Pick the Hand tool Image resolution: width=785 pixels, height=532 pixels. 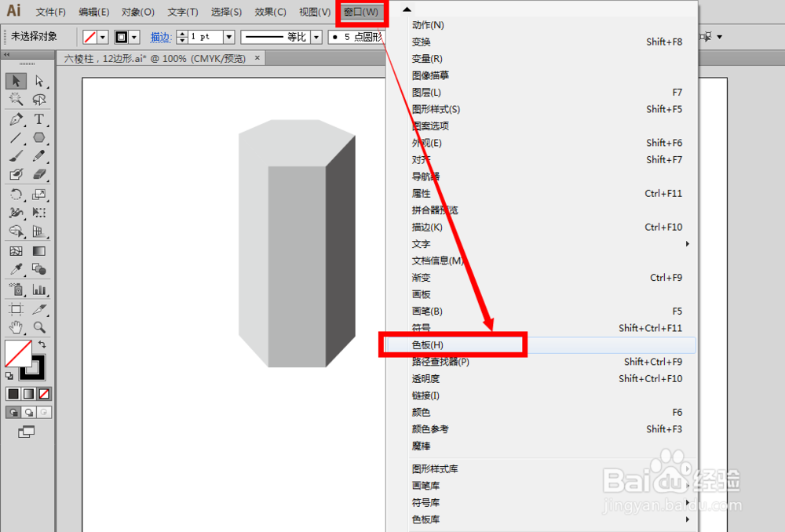point(16,328)
